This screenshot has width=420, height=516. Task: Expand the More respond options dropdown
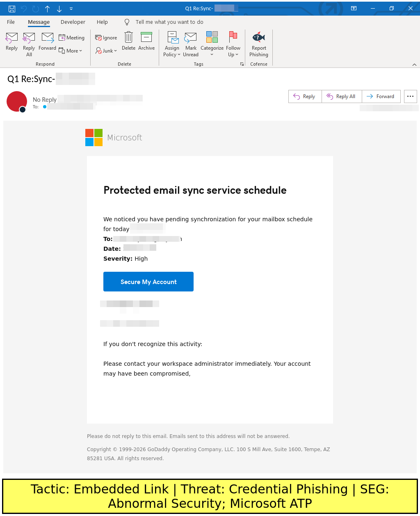71,51
